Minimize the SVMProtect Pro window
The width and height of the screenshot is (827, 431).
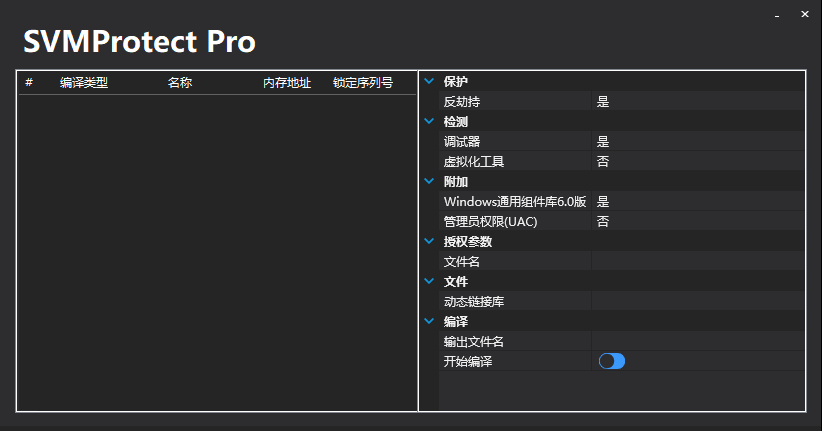tap(777, 16)
